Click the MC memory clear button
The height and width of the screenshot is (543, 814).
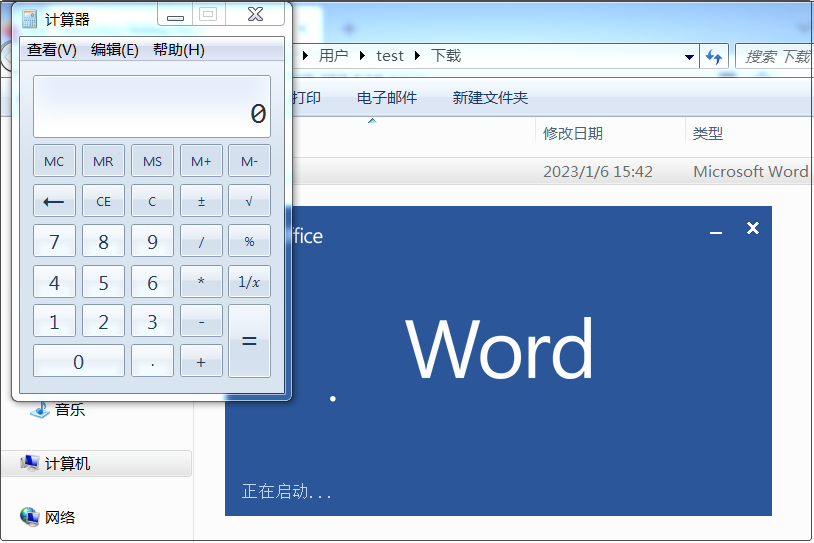(x=54, y=161)
